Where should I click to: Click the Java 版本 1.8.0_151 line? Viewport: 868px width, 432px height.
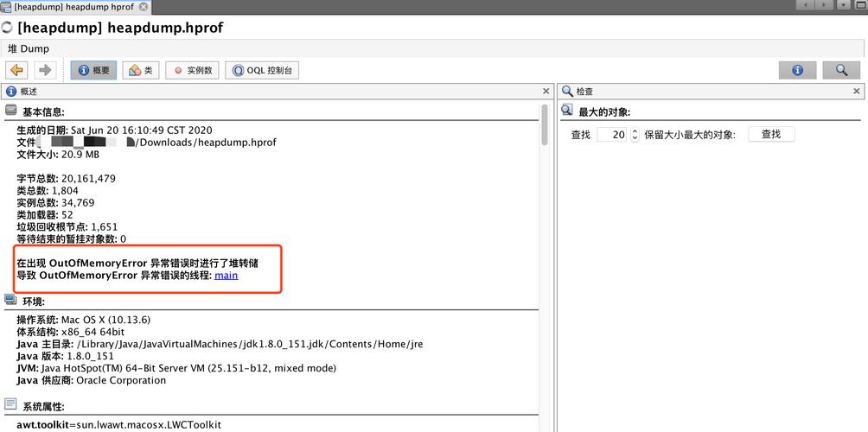tap(66, 356)
